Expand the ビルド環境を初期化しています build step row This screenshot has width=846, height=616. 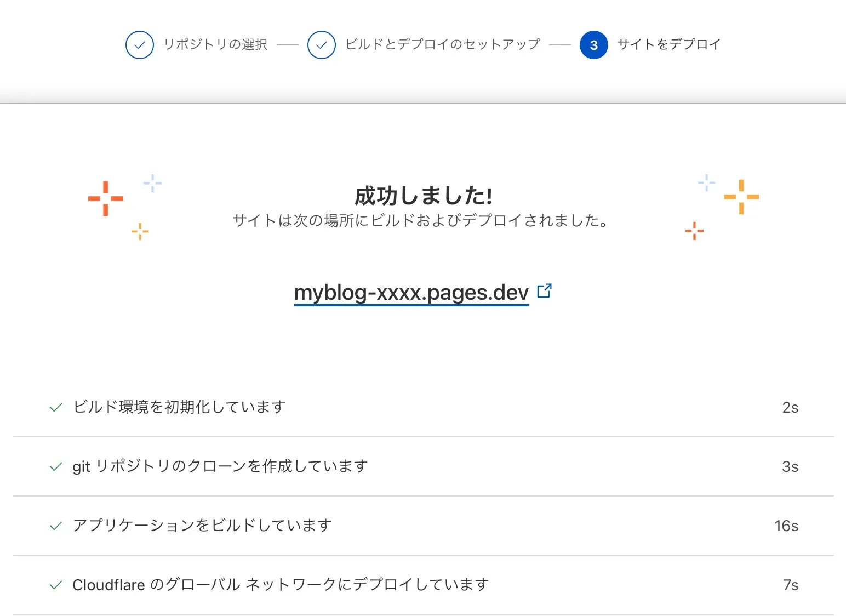(x=179, y=407)
